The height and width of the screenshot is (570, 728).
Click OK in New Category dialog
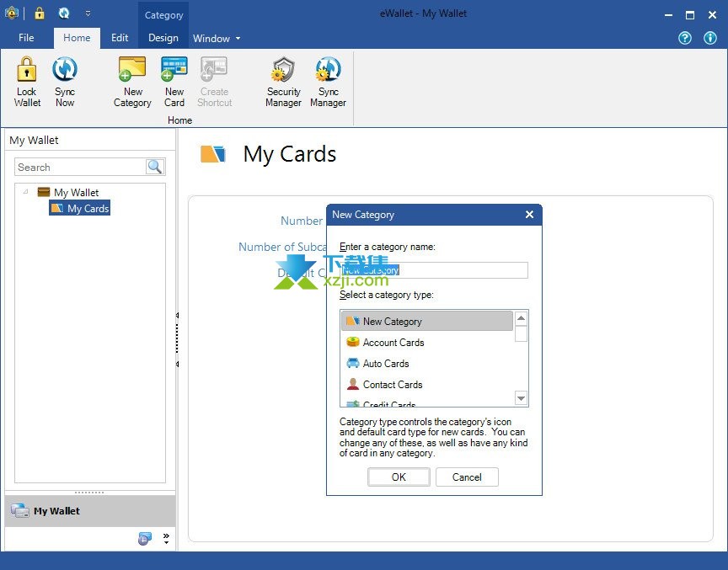399,477
